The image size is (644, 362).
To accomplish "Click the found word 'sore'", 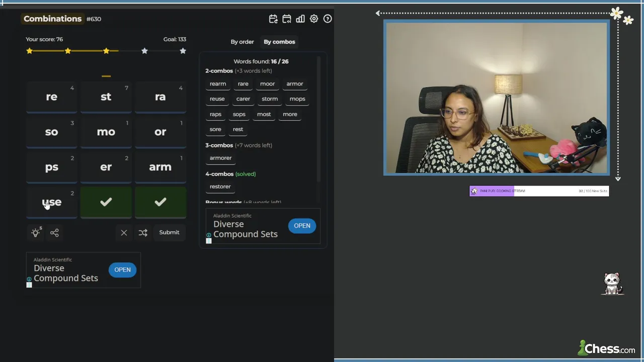I will 215,129.
